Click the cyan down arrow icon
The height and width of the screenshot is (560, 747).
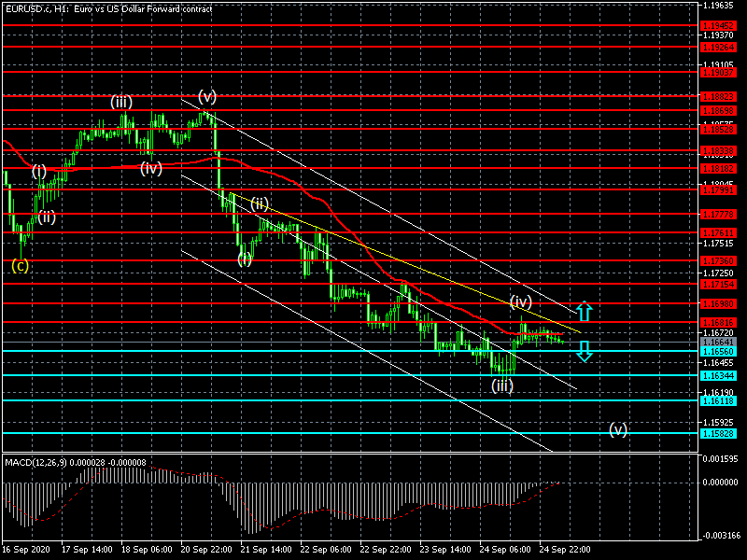pyautogui.click(x=585, y=352)
